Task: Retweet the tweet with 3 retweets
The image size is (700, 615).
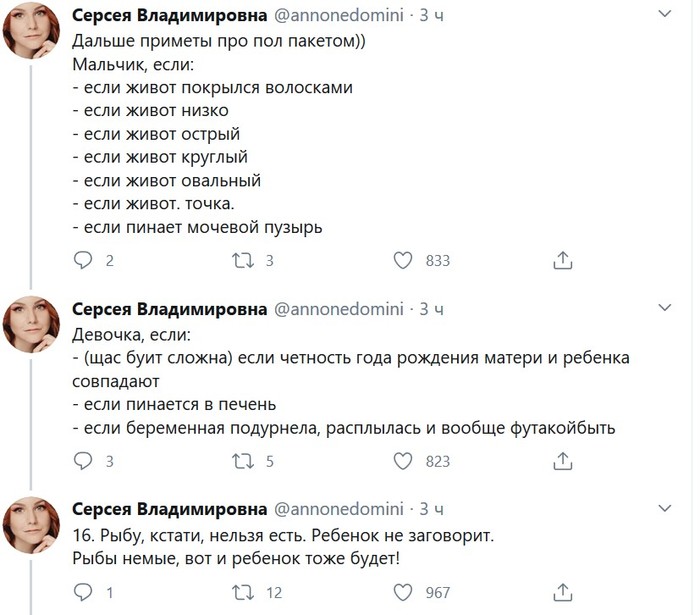Action: coord(243,261)
